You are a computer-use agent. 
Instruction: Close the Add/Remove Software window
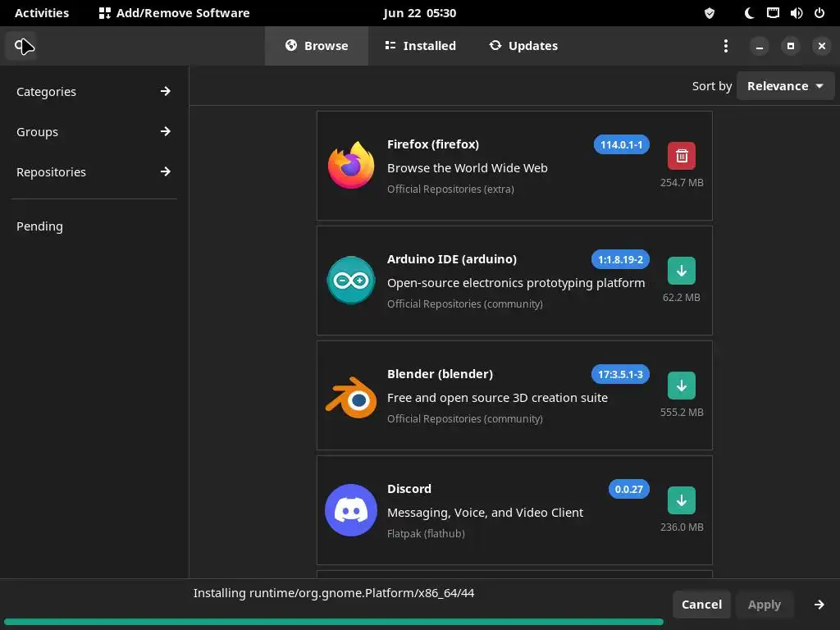[822, 46]
